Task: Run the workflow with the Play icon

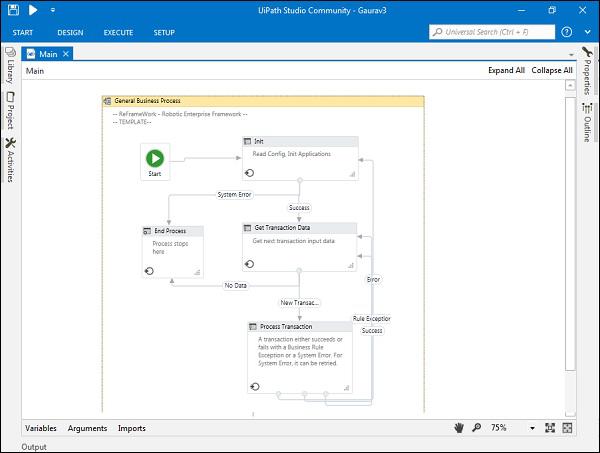Action: pyautogui.click(x=33, y=10)
